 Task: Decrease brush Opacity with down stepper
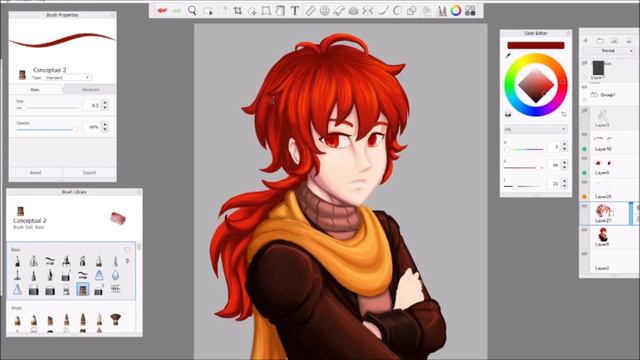pos(105,130)
